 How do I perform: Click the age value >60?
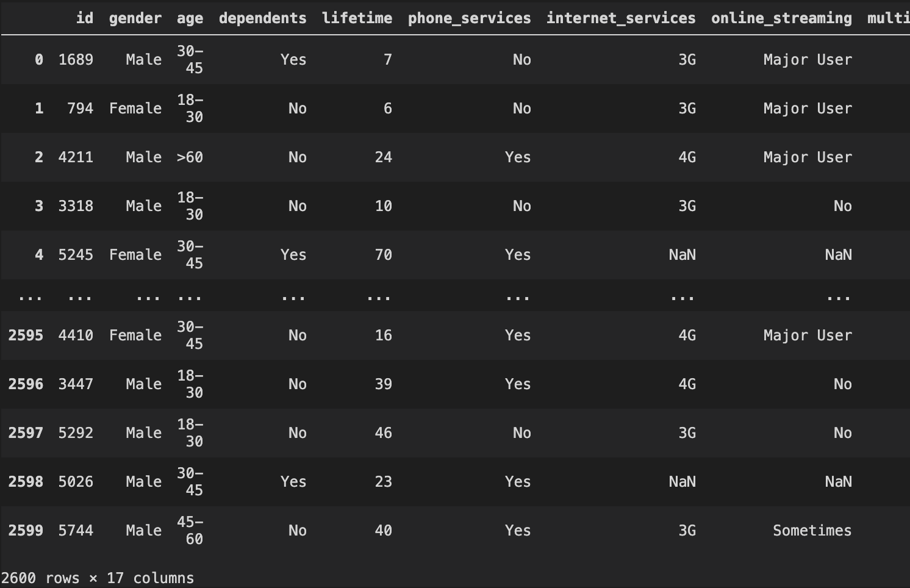coord(190,157)
